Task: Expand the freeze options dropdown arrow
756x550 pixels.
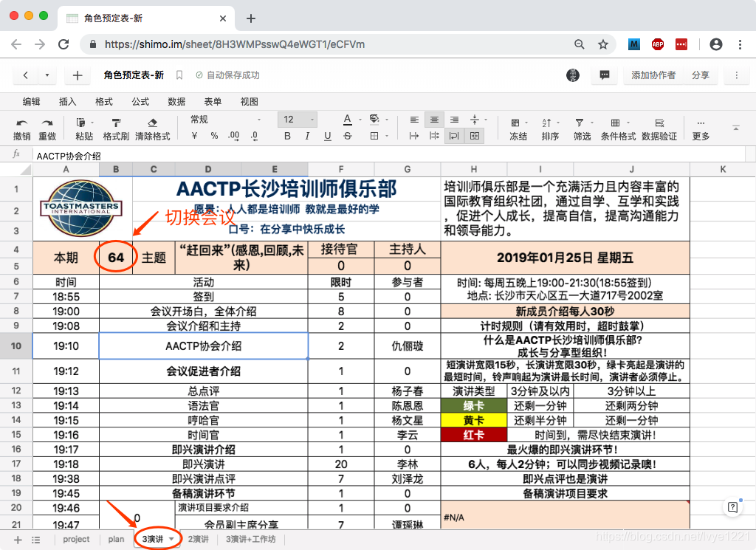Action: click(526, 123)
